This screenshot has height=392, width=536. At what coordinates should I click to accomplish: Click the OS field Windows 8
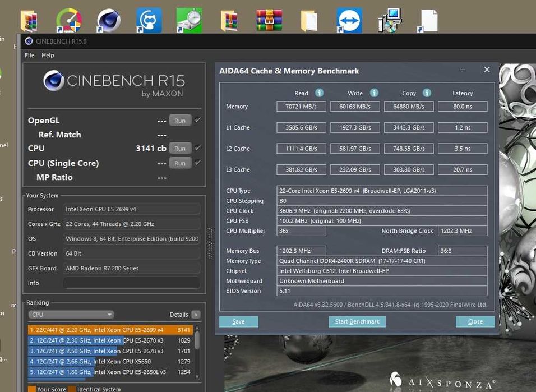132,238
